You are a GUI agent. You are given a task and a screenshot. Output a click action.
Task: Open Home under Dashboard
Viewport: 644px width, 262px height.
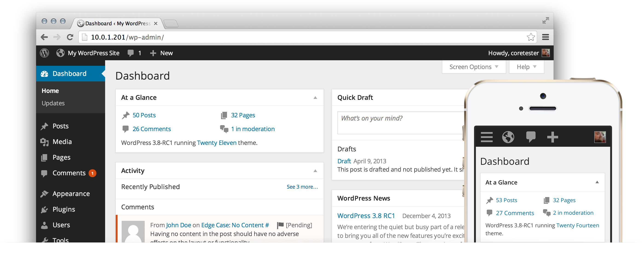(x=50, y=91)
